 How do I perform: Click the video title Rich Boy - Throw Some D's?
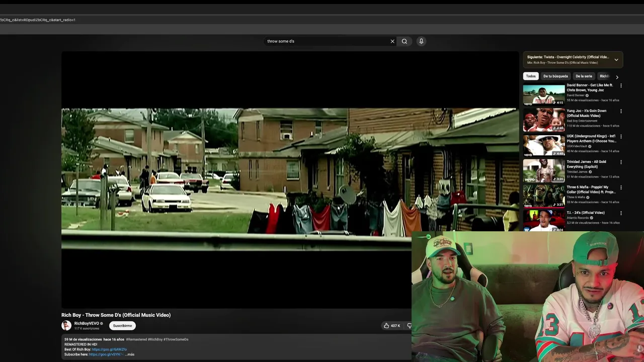click(116, 315)
